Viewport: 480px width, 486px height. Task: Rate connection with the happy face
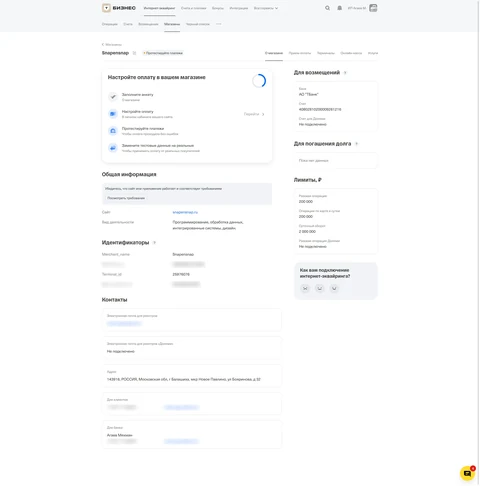(334, 288)
